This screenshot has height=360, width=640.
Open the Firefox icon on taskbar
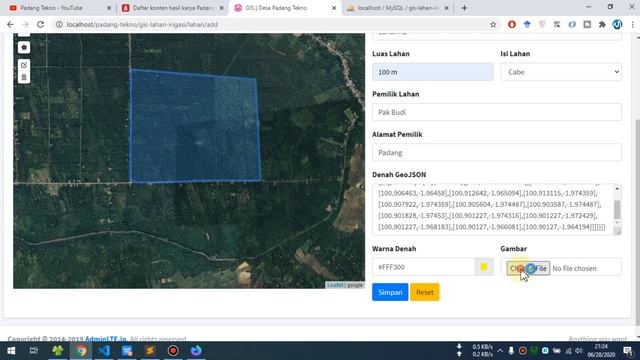[x=196, y=351]
